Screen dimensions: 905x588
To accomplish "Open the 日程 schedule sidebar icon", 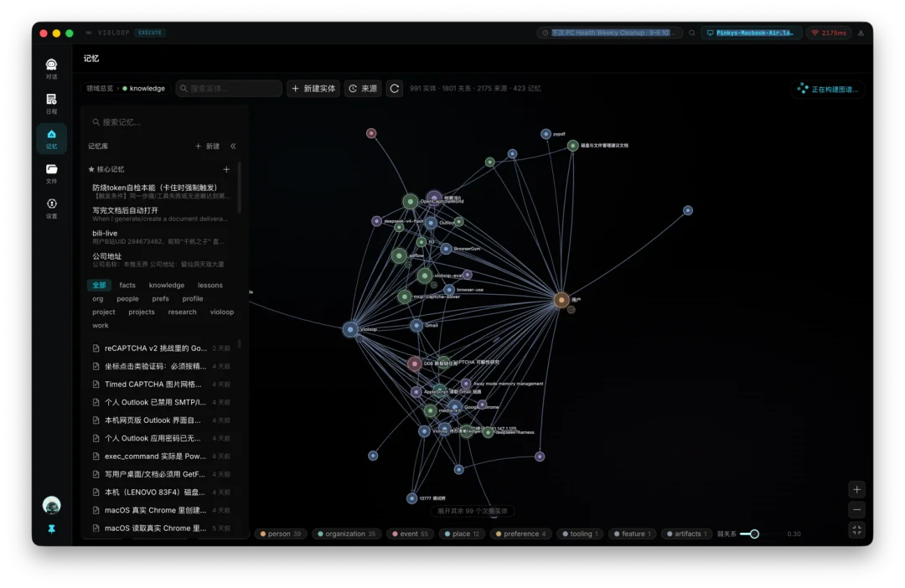I will coord(51,103).
